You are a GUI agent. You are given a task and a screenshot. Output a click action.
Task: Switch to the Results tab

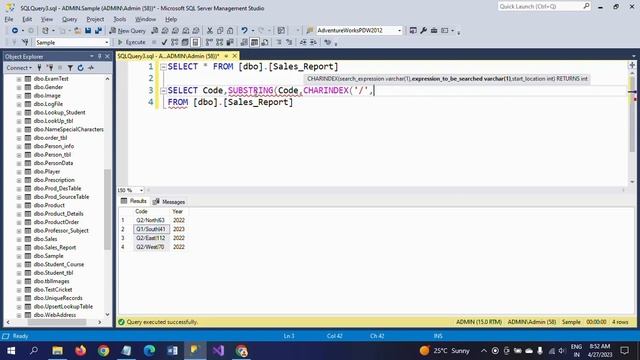click(x=134, y=201)
